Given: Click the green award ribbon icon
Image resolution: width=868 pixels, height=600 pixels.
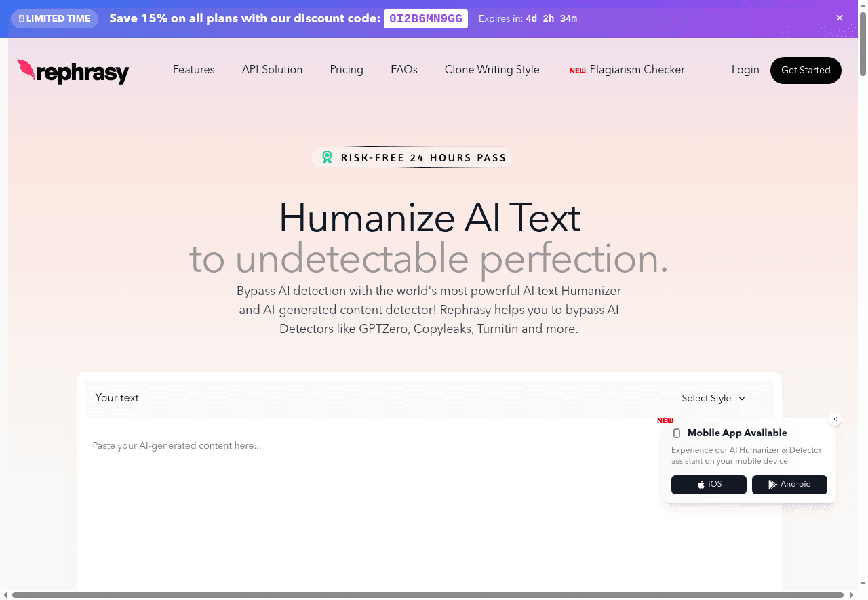Looking at the screenshot, I should click(328, 158).
